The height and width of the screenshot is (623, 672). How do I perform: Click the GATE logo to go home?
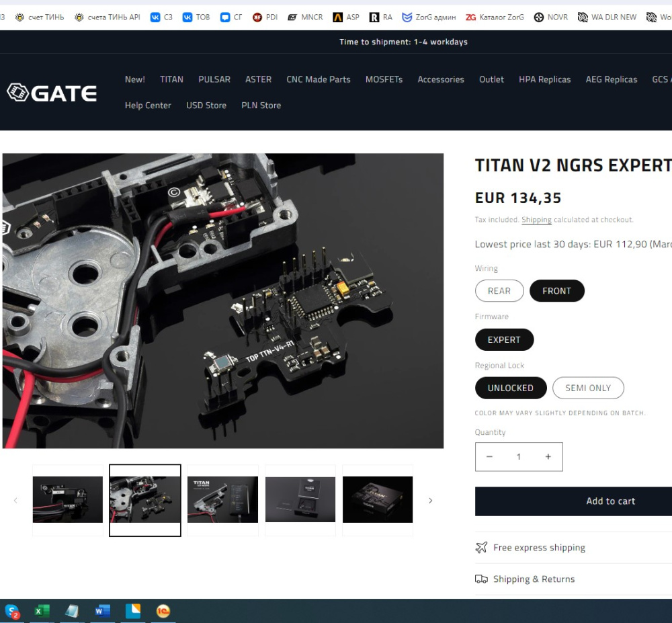tap(52, 93)
